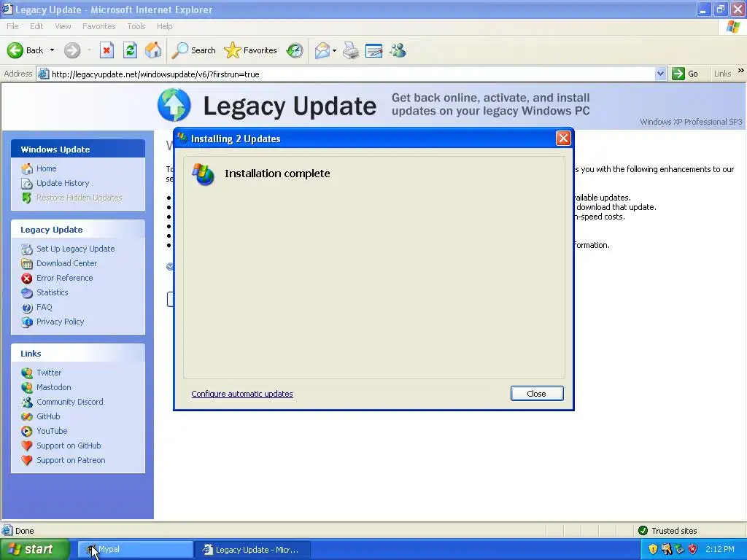
Task: Open the Tools menu
Action: 136,26
